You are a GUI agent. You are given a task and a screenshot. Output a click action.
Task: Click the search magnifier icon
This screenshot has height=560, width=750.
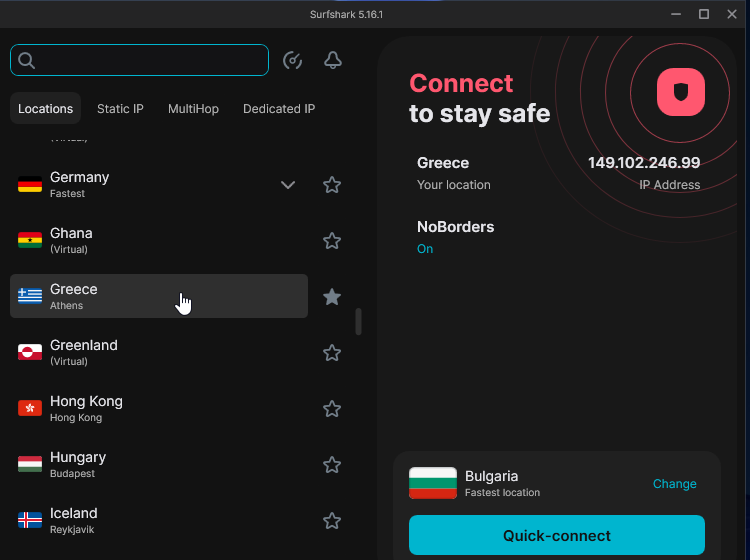tap(26, 60)
